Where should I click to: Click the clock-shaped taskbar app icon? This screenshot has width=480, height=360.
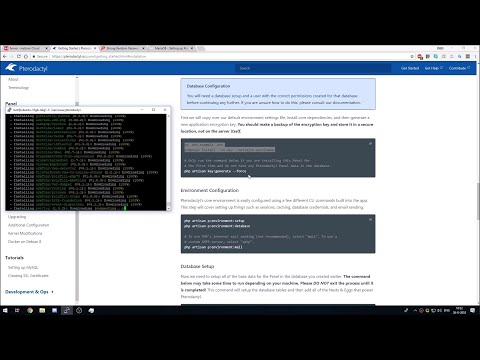click(79, 310)
